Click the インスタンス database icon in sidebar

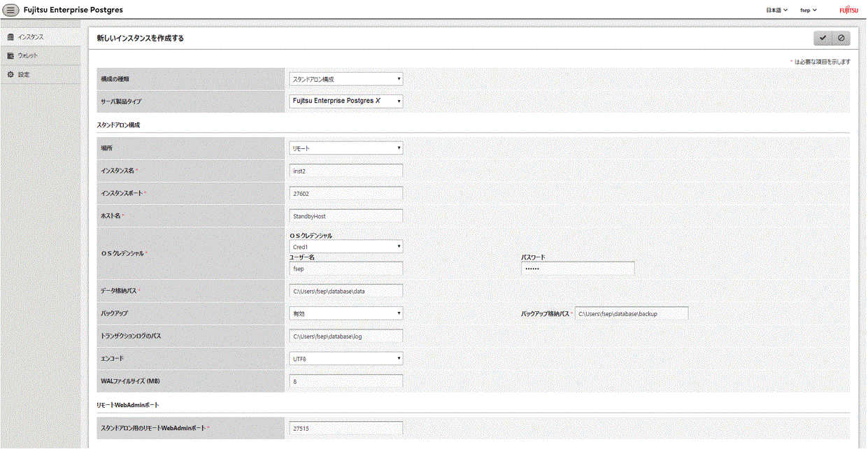coord(10,36)
